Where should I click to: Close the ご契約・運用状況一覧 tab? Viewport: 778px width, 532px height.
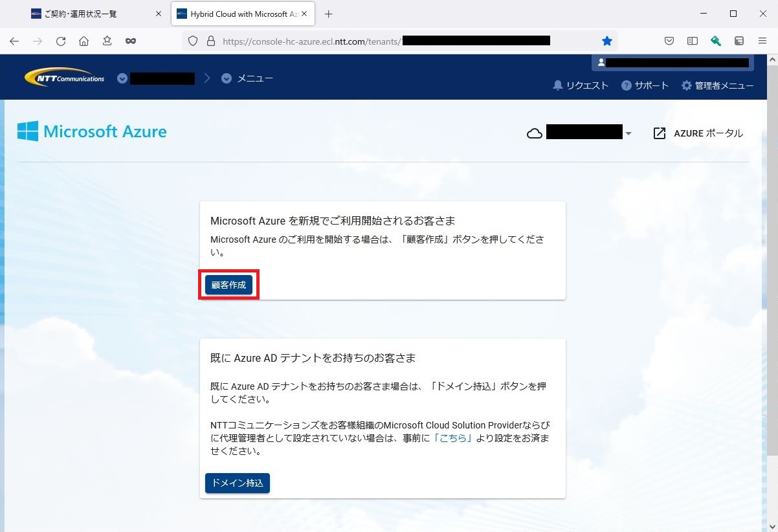coord(159,14)
